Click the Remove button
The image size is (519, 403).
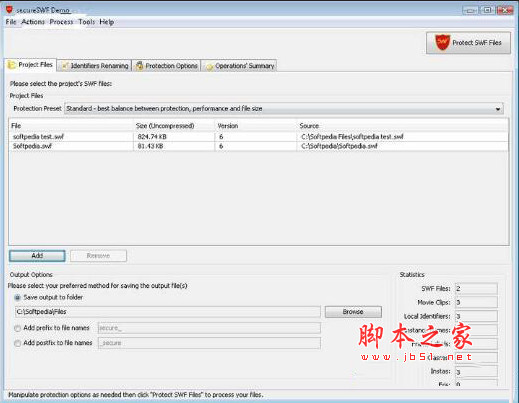coord(98,256)
